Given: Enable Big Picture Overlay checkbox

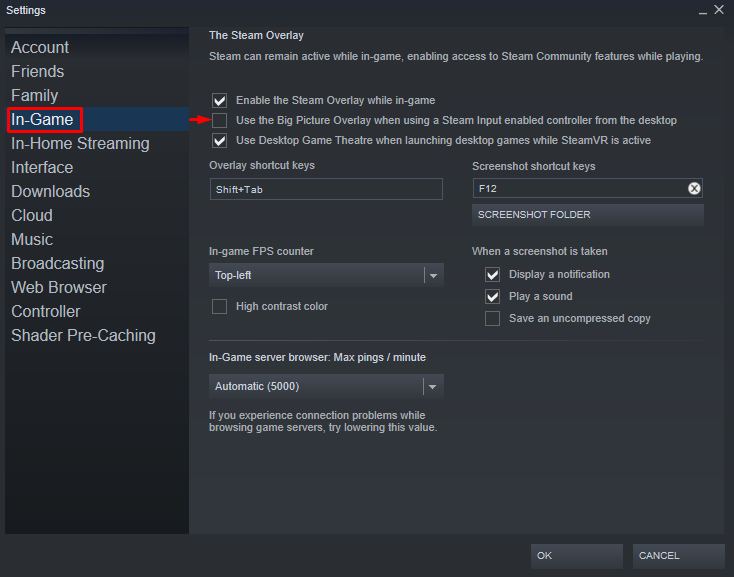Looking at the screenshot, I should (220, 120).
